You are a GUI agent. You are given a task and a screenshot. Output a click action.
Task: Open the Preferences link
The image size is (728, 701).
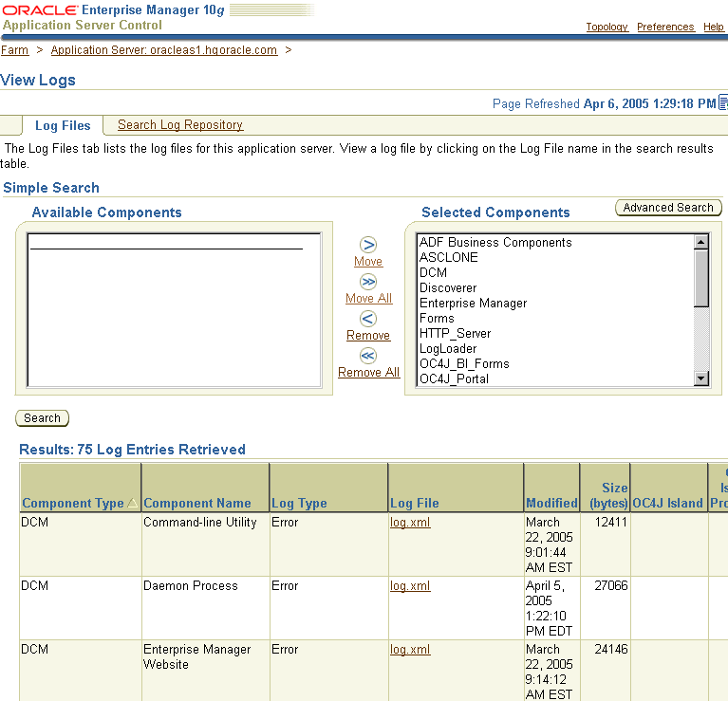point(665,27)
